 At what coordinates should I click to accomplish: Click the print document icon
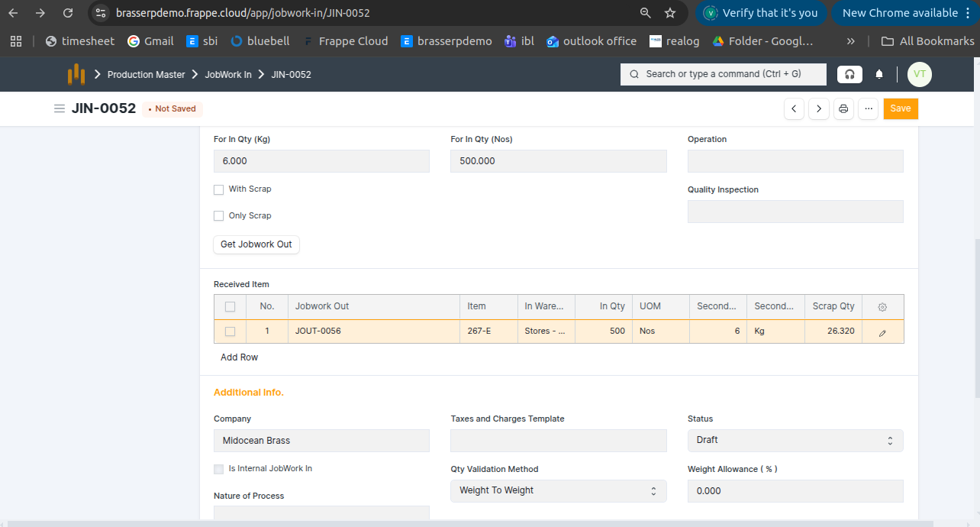pos(843,109)
